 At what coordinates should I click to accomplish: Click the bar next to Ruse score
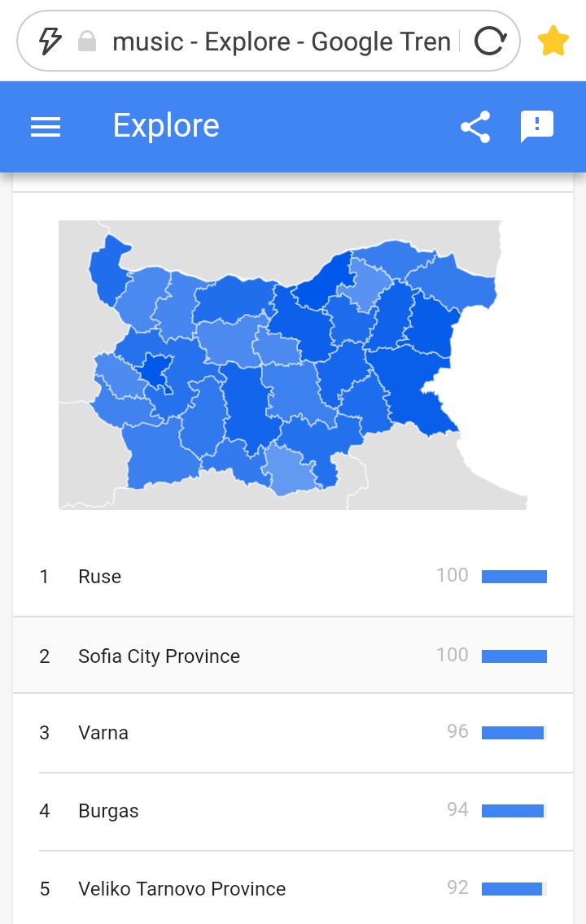pos(514,577)
